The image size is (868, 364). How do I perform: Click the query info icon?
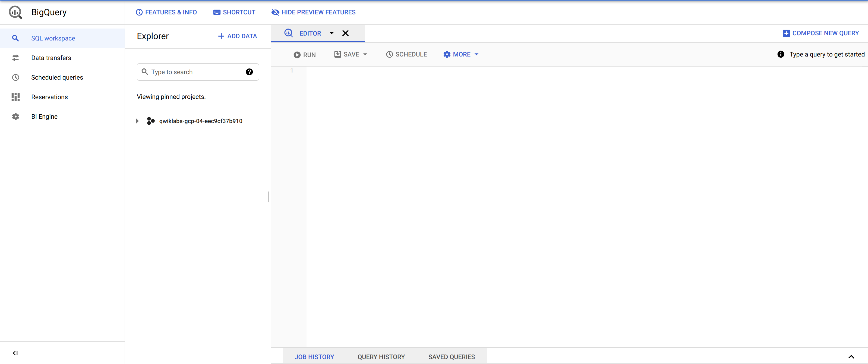[x=780, y=54]
